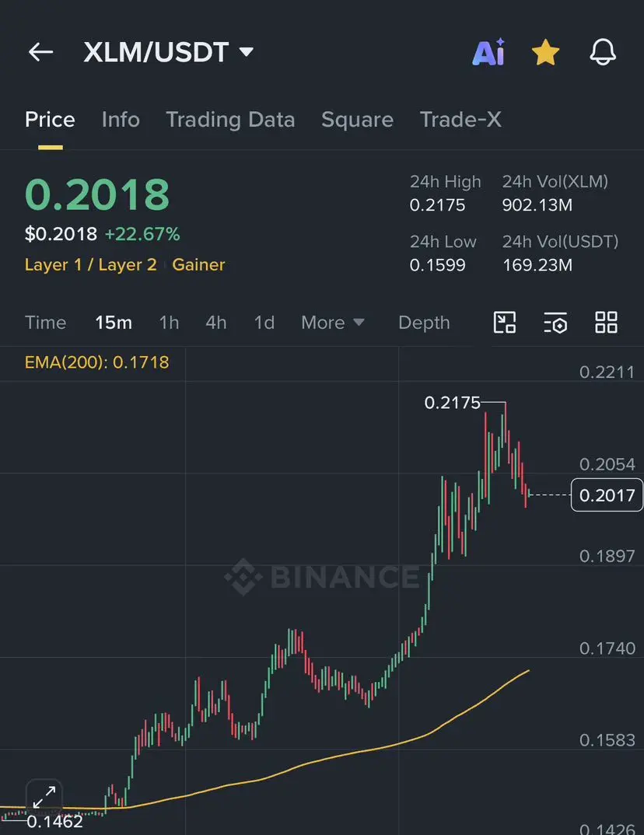The image size is (644, 835).
Task: Expand the More intervals dropdown
Action: pos(333,323)
